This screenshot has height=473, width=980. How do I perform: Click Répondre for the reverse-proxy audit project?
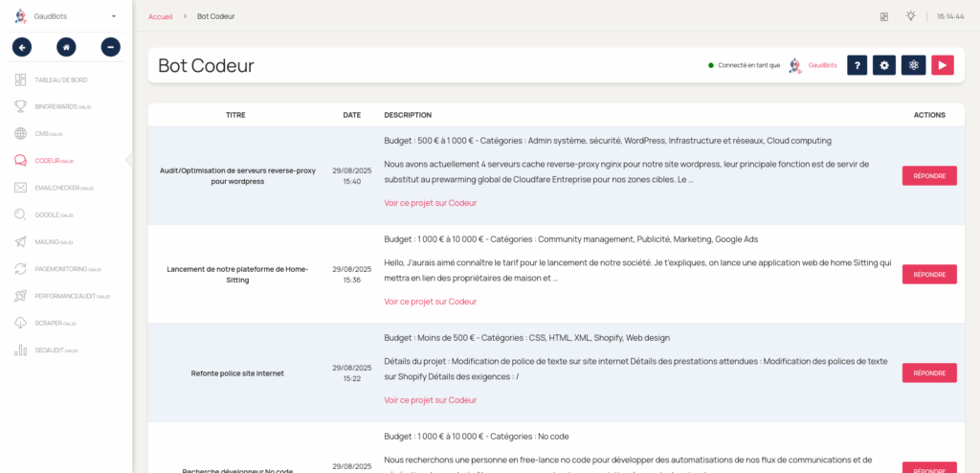click(928, 176)
